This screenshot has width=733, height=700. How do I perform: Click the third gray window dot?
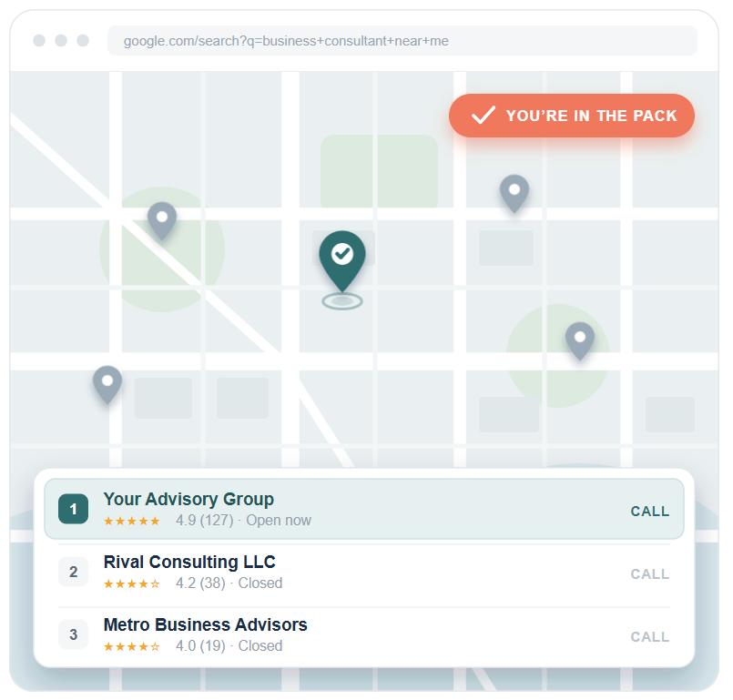[x=83, y=41]
